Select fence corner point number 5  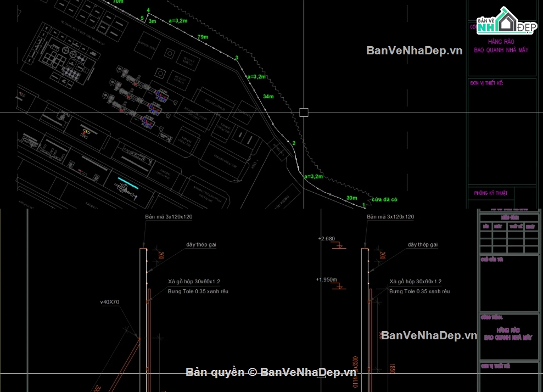pyautogui.click(x=142, y=18)
